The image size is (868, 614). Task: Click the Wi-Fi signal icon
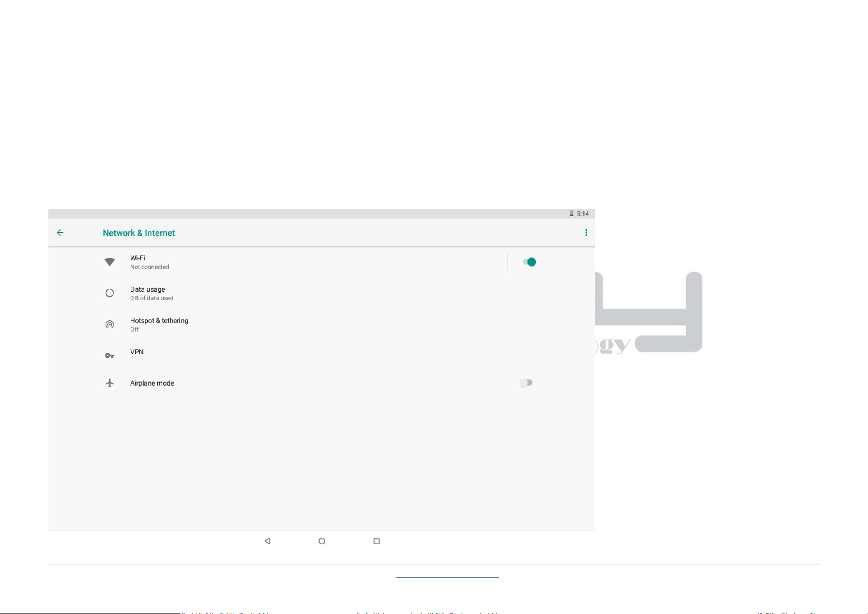tap(110, 262)
